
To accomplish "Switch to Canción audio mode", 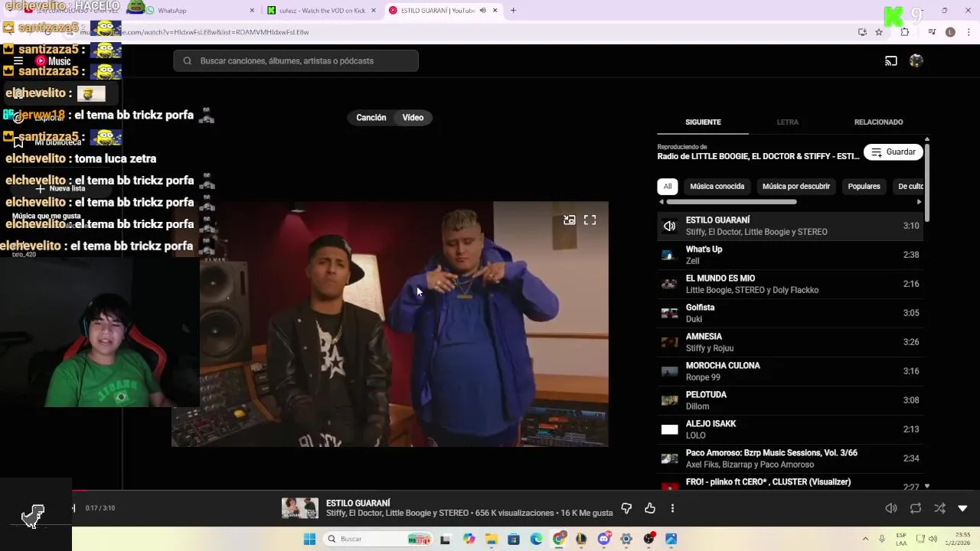I will coord(371,118).
